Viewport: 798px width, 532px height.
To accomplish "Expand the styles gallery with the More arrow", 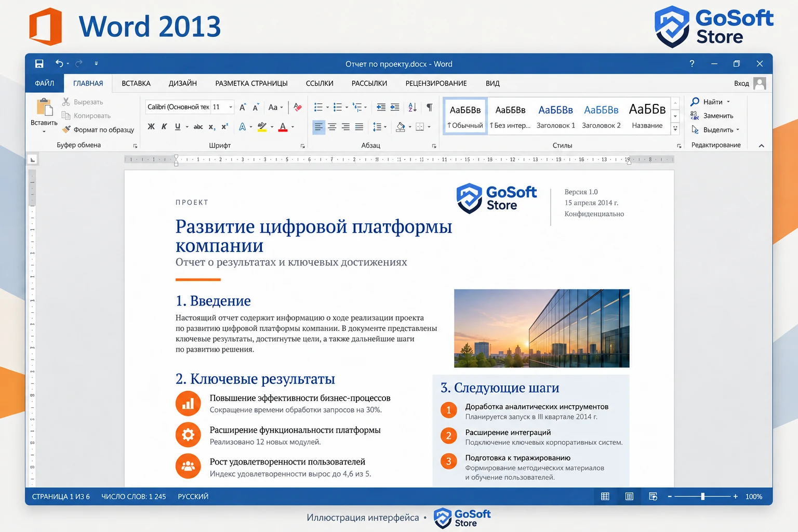I will [675, 128].
